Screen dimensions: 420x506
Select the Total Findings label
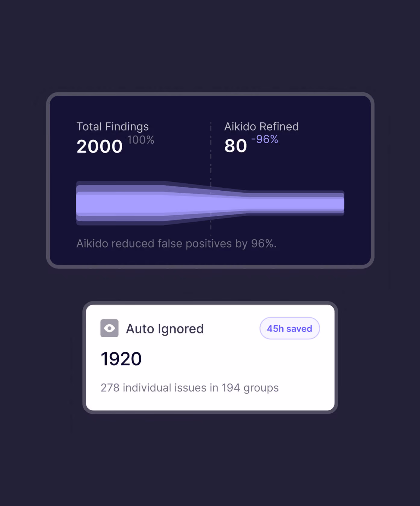(112, 126)
